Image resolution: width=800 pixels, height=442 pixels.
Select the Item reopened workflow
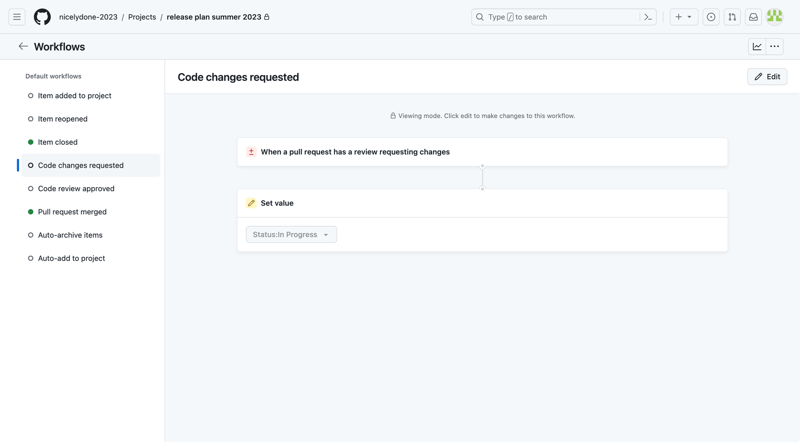90,119
